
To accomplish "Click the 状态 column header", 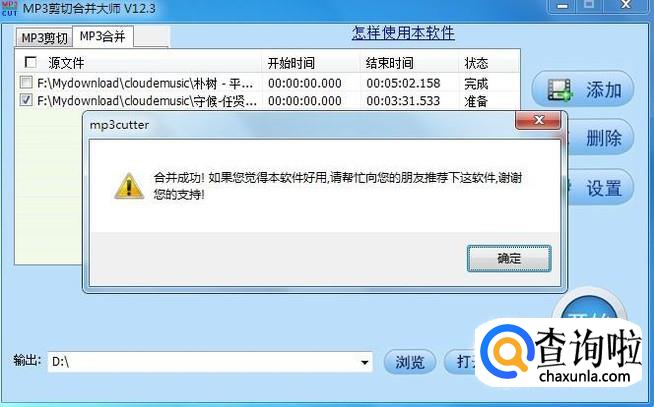I will (x=476, y=63).
